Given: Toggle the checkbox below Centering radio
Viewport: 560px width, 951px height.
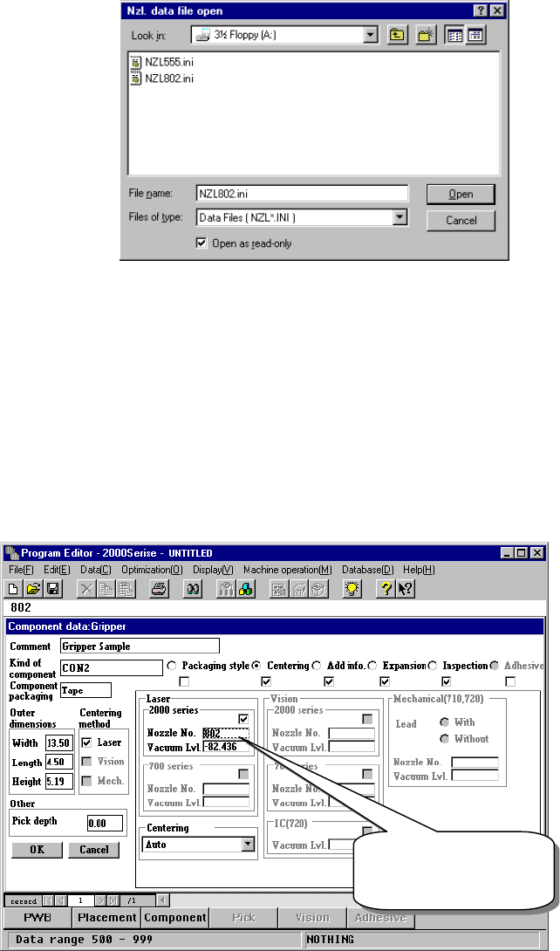Looking at the screenshot, I should pos(265,681).
